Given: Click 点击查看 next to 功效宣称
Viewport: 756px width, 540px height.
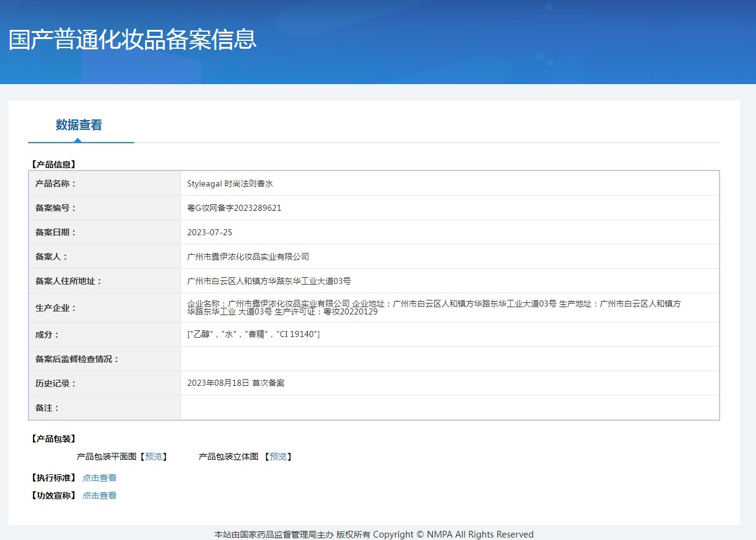Looking at the screenshot, I should [99, 496].
